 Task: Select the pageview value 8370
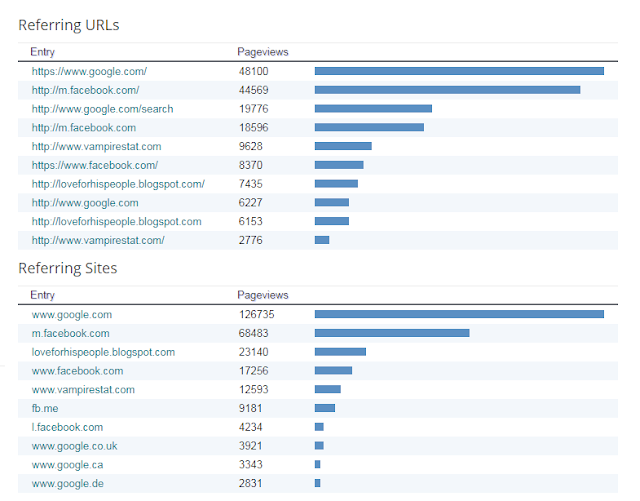point(251,165)
